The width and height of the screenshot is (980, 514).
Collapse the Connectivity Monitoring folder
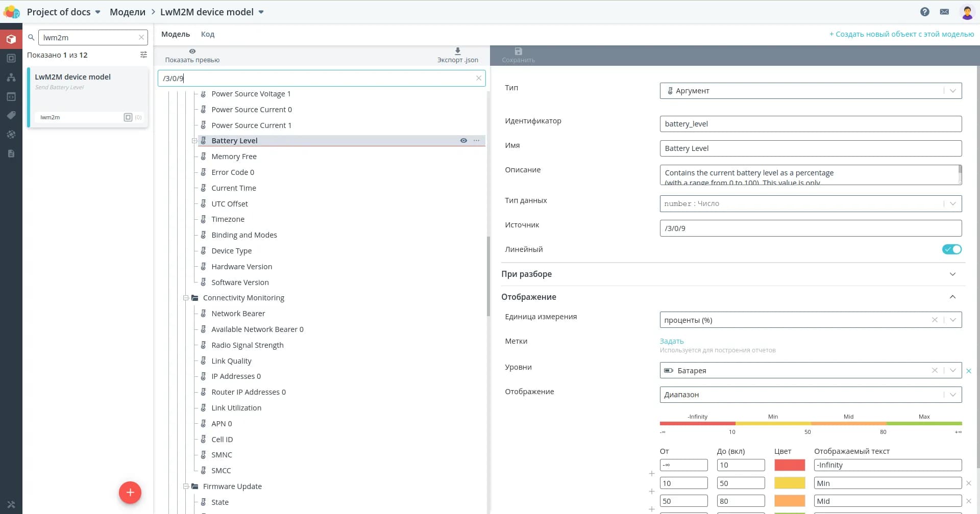tap(186, 298)
